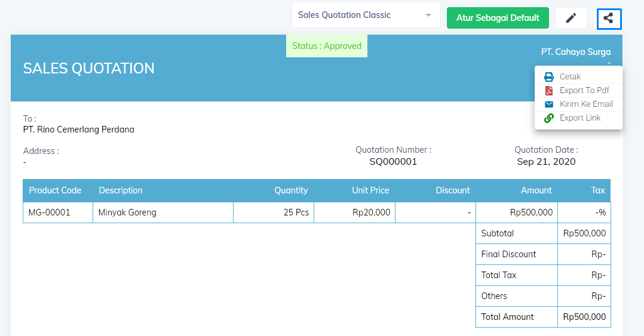The width and height of the screenshot is (644, 336).
Task: Click the envelope email icon
Action: 548,104
